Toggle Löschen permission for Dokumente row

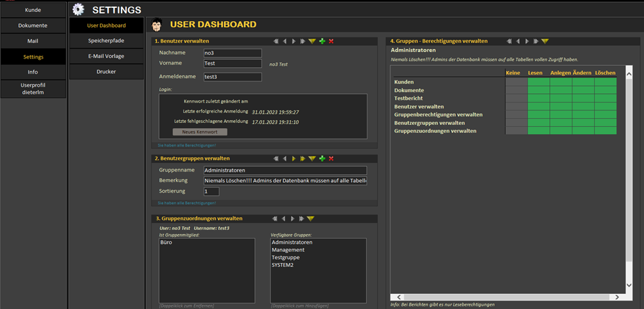(x=605, y=90)
